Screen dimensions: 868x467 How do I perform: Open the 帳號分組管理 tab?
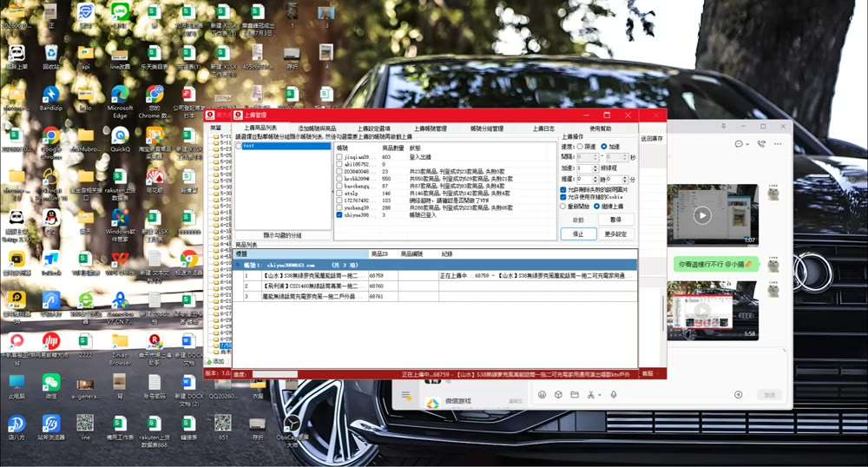tap(487, 128)
